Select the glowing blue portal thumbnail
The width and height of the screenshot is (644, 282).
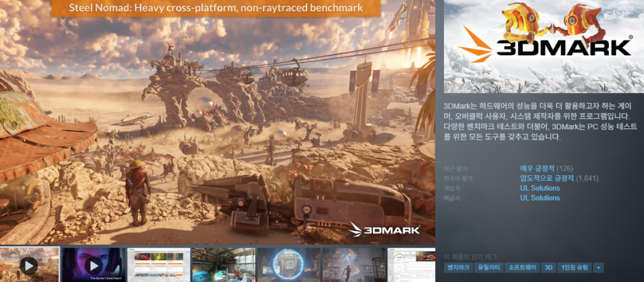[289, 264]
